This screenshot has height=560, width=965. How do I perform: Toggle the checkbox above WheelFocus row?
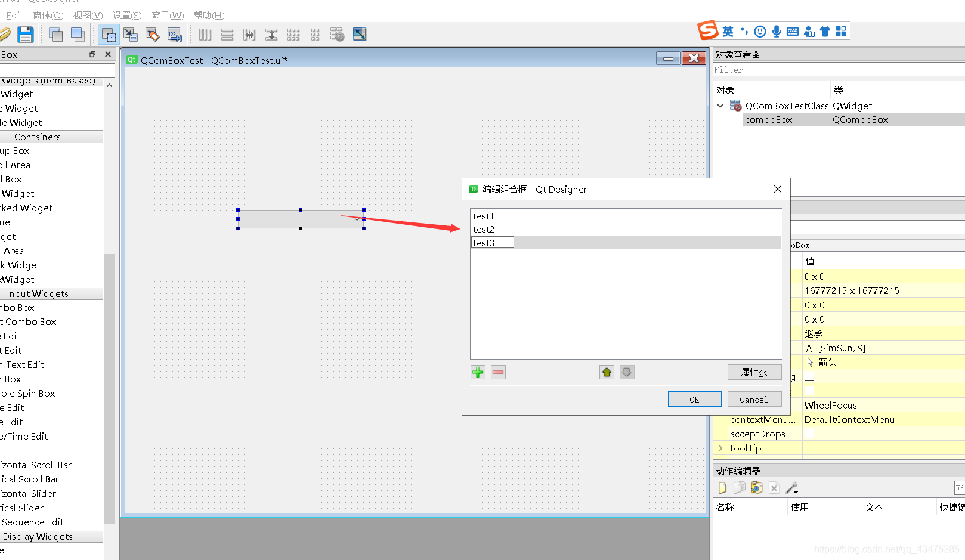(809, 391)
